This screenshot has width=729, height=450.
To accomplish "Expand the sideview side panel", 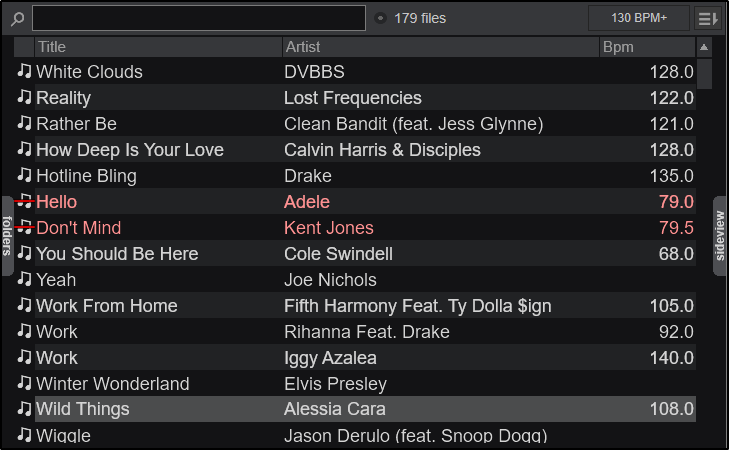I will point(720,236).
